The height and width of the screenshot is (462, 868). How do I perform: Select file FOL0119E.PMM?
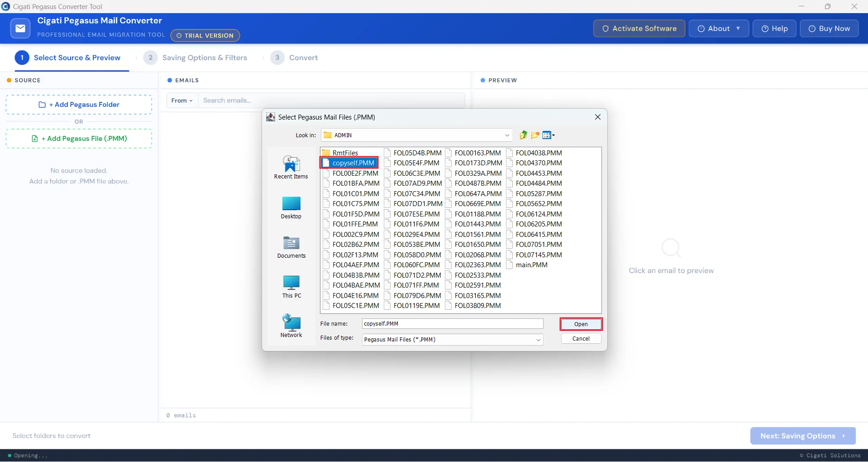tap(412, 306)
